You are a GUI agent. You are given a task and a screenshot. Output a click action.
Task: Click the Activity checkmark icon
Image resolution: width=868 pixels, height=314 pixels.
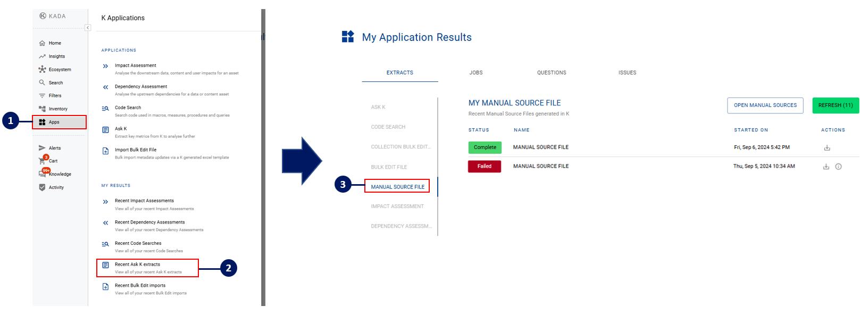point(42,187)
